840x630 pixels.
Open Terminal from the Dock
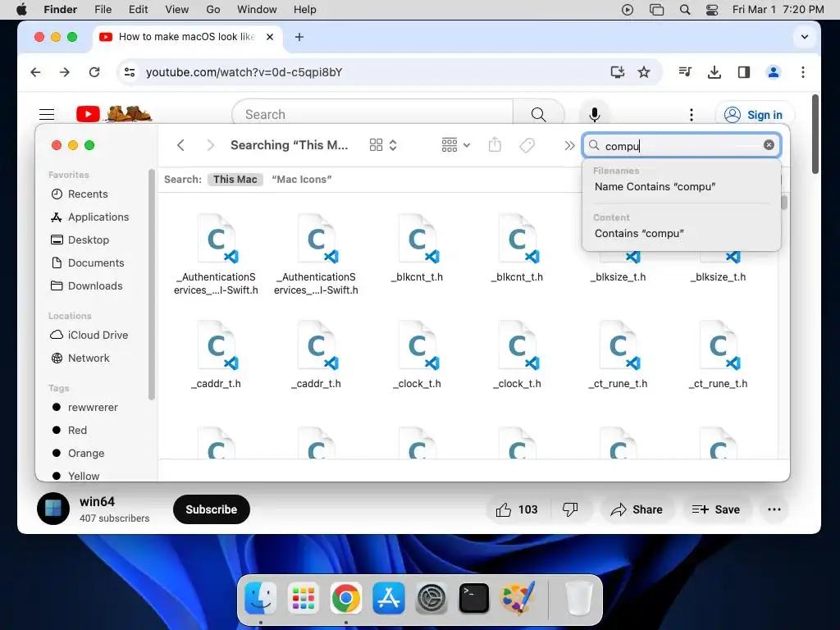tap(474, 598)
